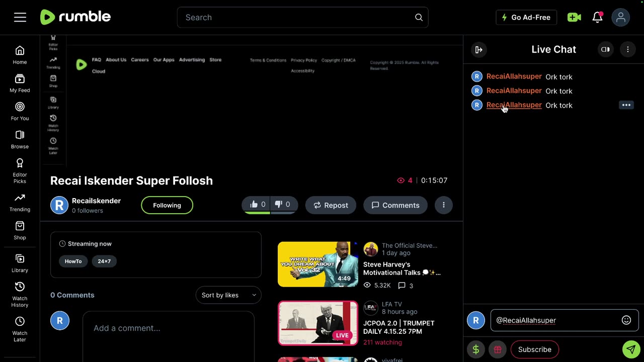This screenshot has height=362, width=644.
Task: Click the 211 watching text
Action: (382, 342)
